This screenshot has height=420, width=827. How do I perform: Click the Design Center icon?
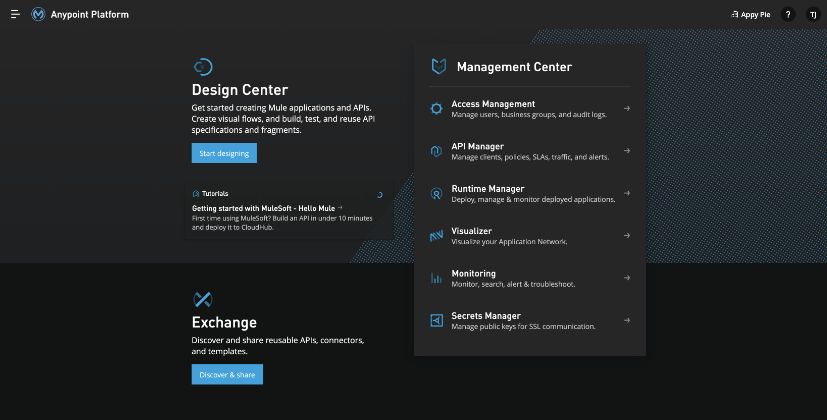202,67
